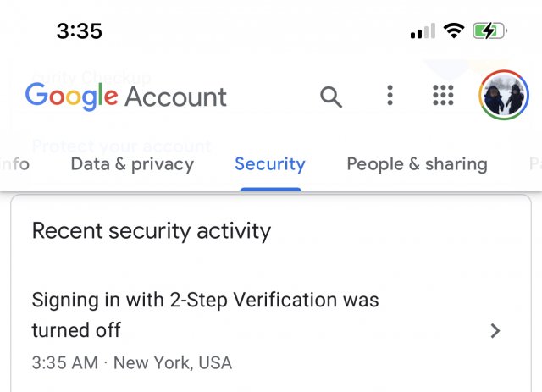Select the Security tab
The height and width of the screenshot is (392, 542).
point(270,164)
